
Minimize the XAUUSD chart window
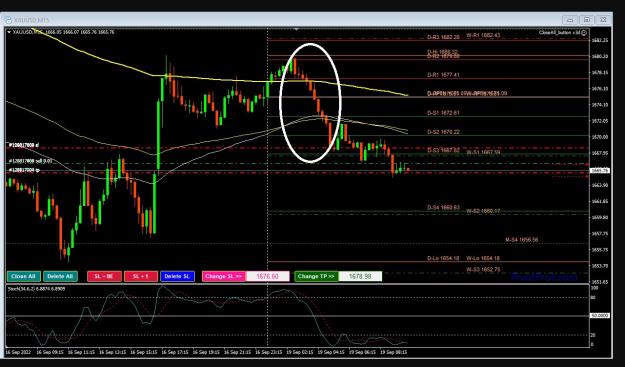point(570,20)
